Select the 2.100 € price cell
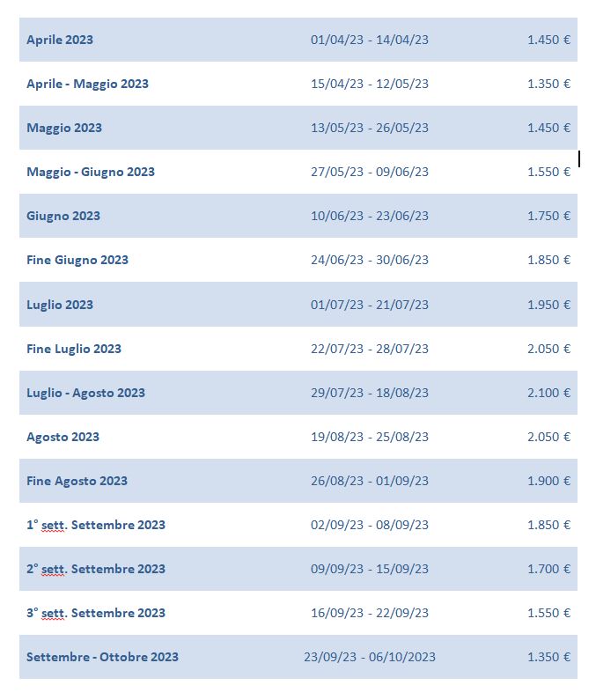The image size is (596, 700). (x=548, y=393)
